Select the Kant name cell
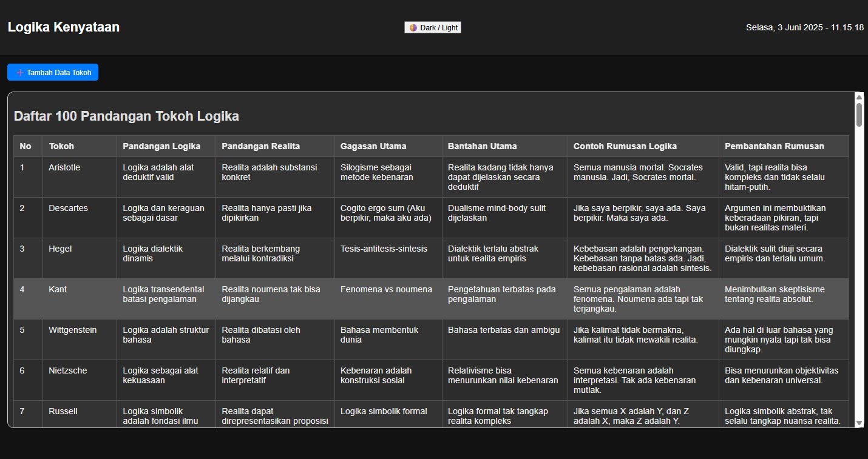The height and width of the screenshot is (459, 868). (80, 299)
